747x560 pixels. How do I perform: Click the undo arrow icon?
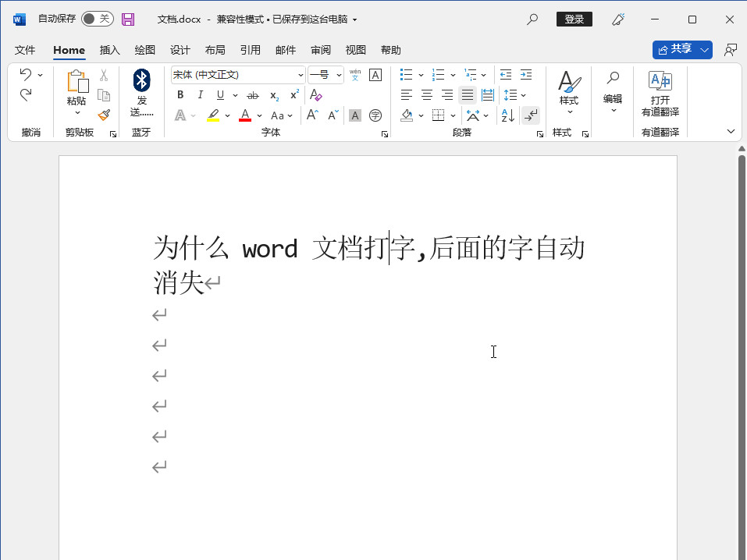point(25,75)
